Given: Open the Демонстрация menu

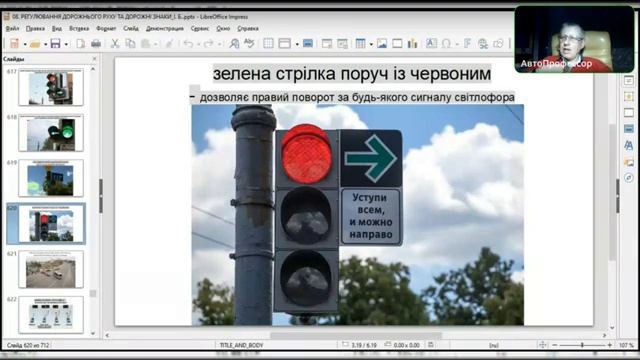Looking at the screenshot, I should (x=164, y=29).
